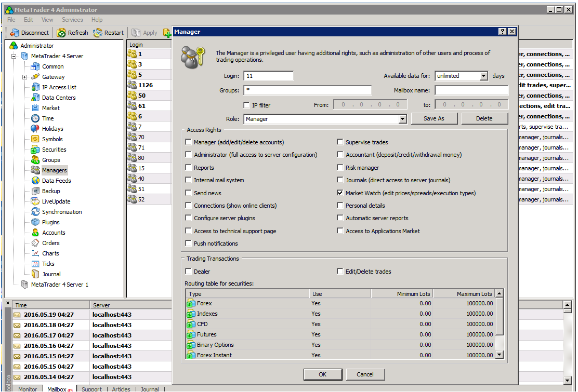Click the Refresh toolbar icon
This screenshot has width=578, height=392.
[x=61, y=33]
